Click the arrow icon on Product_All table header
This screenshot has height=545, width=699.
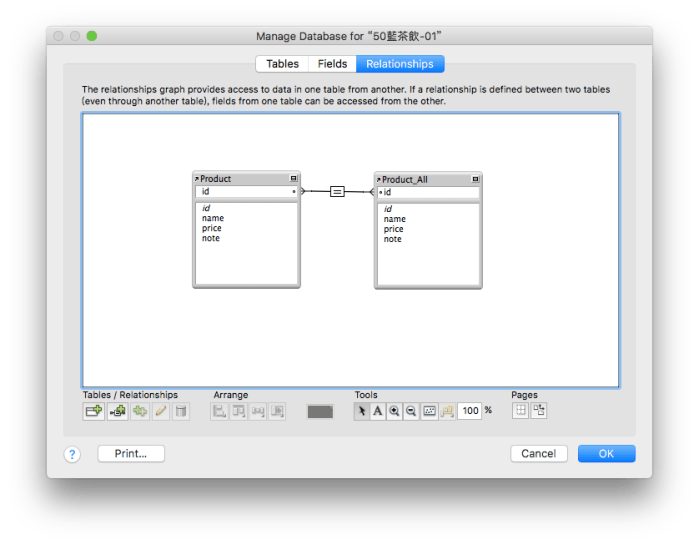point(379,180)
